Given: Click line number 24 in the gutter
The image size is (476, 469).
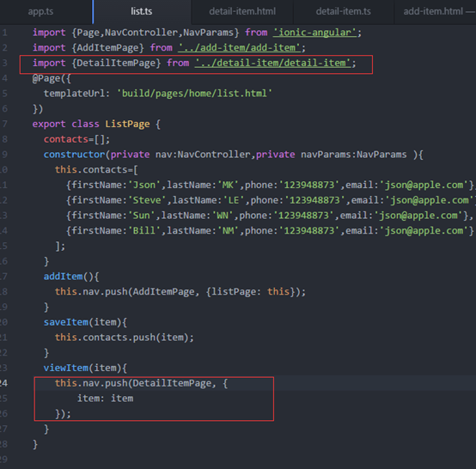Looking at the screenshot, I should tap(3, 383).
